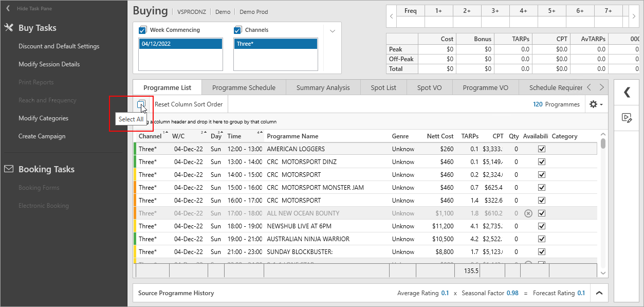Select week 04/12/2022 in list

(x=180, y=44)
